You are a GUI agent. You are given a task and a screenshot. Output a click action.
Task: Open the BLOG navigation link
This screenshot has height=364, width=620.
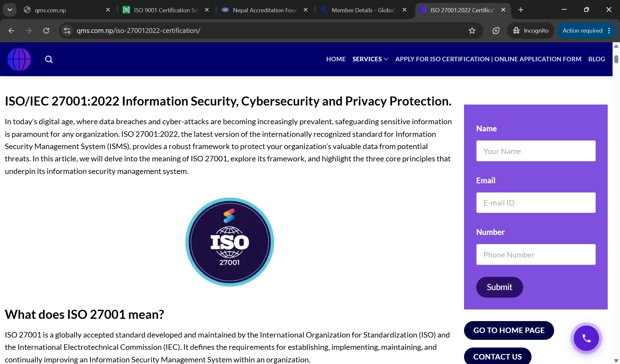tap(596, 59)
